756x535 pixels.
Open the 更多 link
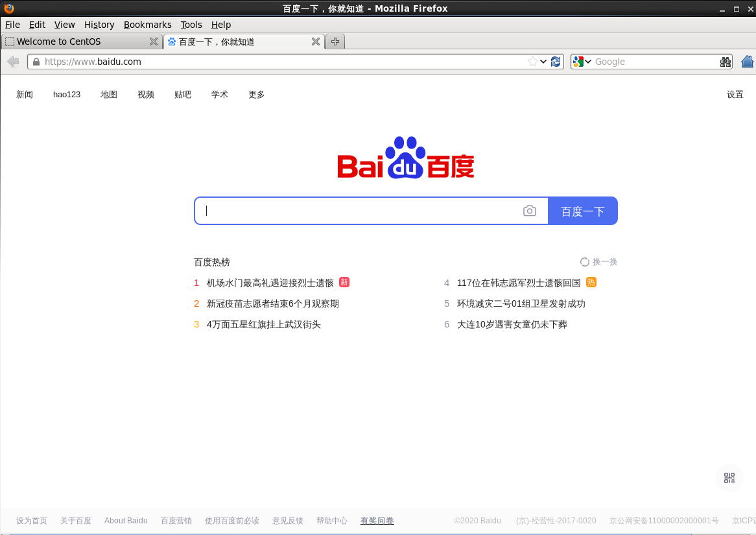click(x=257, y=95)
